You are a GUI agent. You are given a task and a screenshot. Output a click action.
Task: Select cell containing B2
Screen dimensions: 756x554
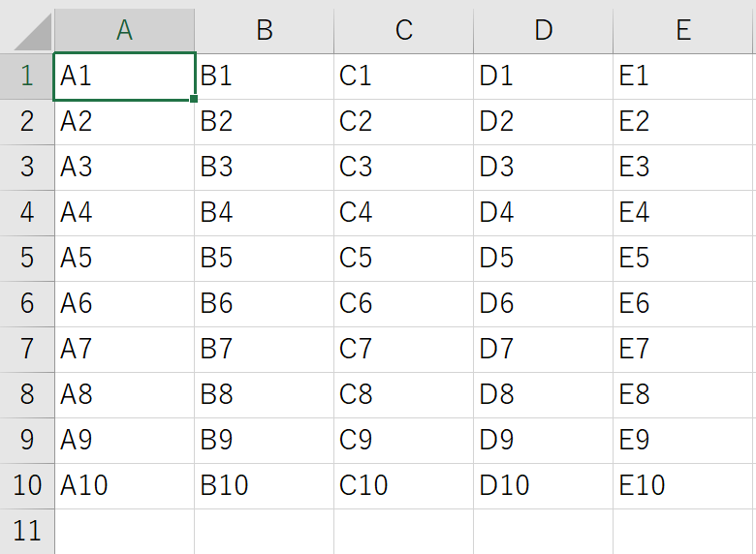pos(264,121)
